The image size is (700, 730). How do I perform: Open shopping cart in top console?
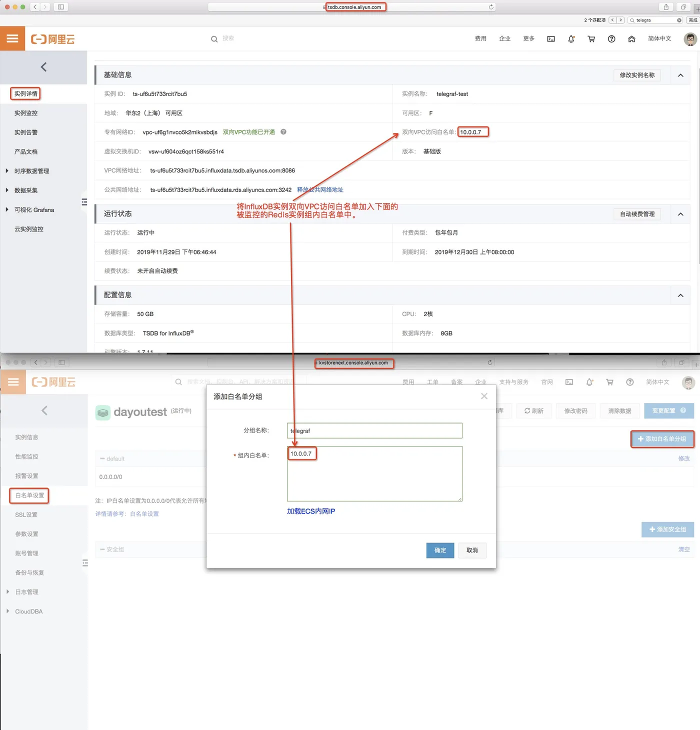click(591, 39)
